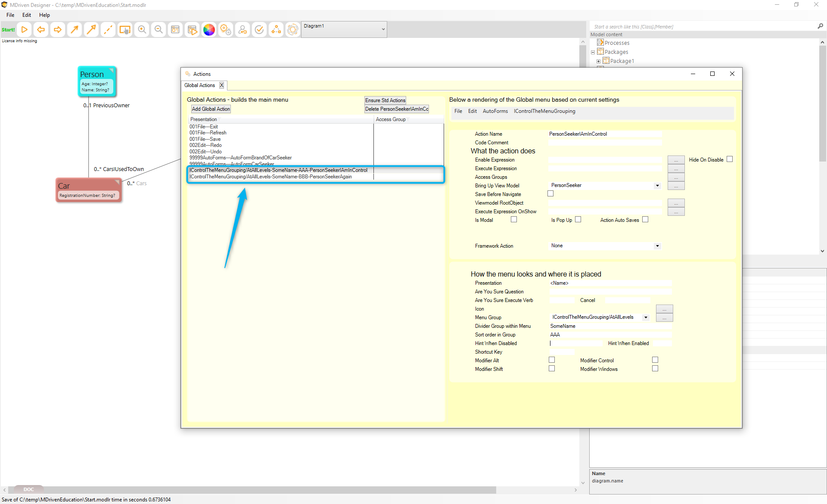Image resolution: width=827 pixels, height=504 pixels.
Task: Check the Is Modal checkbox
Action: pos(514,220)
